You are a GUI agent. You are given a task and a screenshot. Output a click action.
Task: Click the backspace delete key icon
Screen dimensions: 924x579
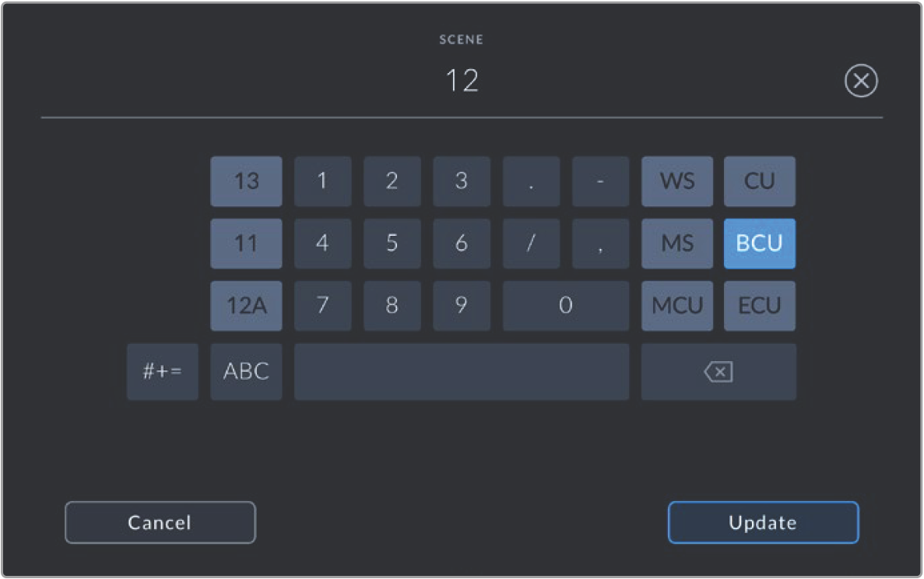718,372
